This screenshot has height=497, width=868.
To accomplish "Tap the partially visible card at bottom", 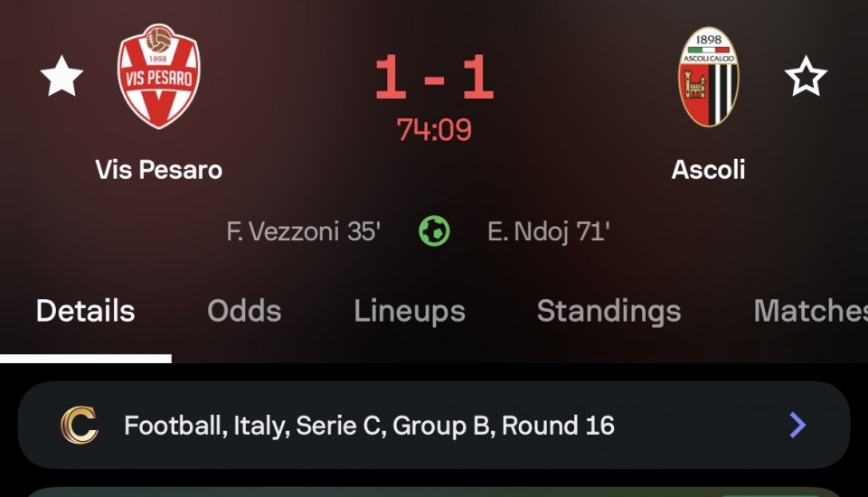I will click(434, 492).
